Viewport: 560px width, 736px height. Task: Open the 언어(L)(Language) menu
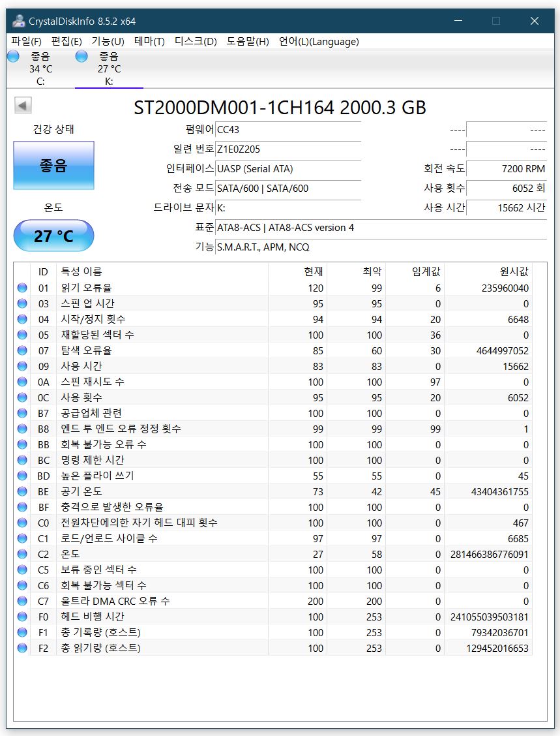(318, 41)
